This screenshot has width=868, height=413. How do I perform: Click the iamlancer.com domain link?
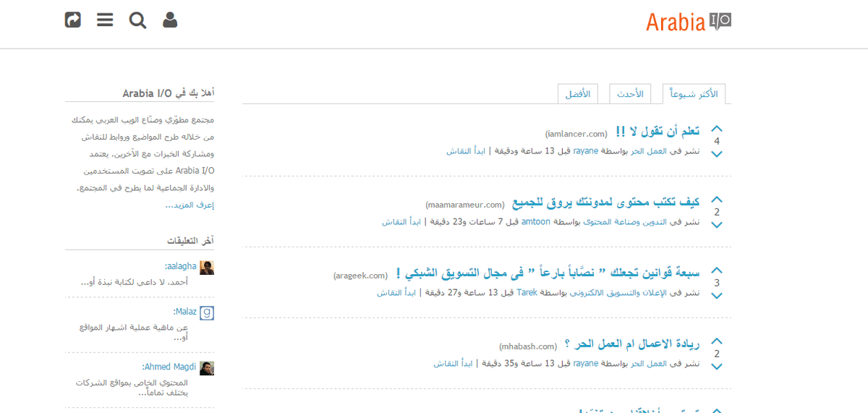coord(576,134)
